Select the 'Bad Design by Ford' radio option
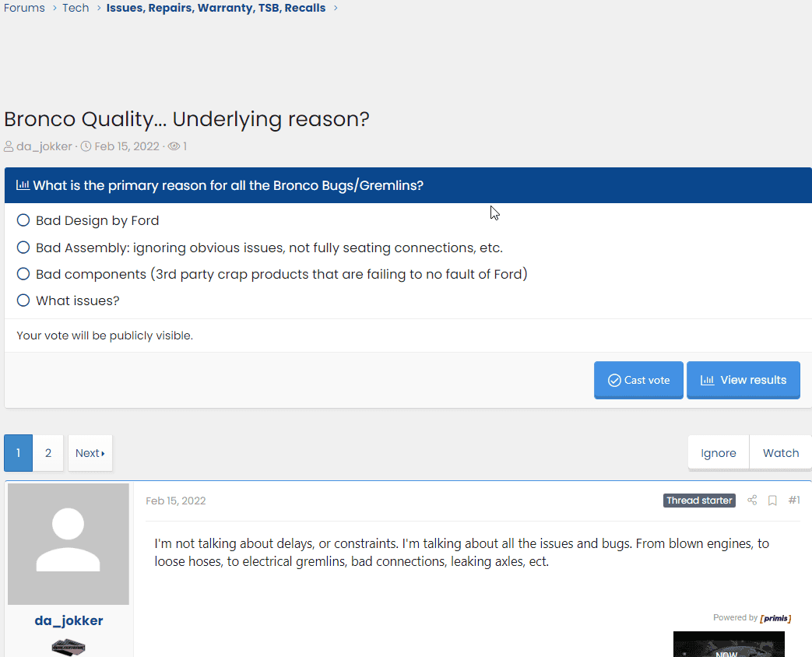The image size is (812, 657). click(23, 220)
